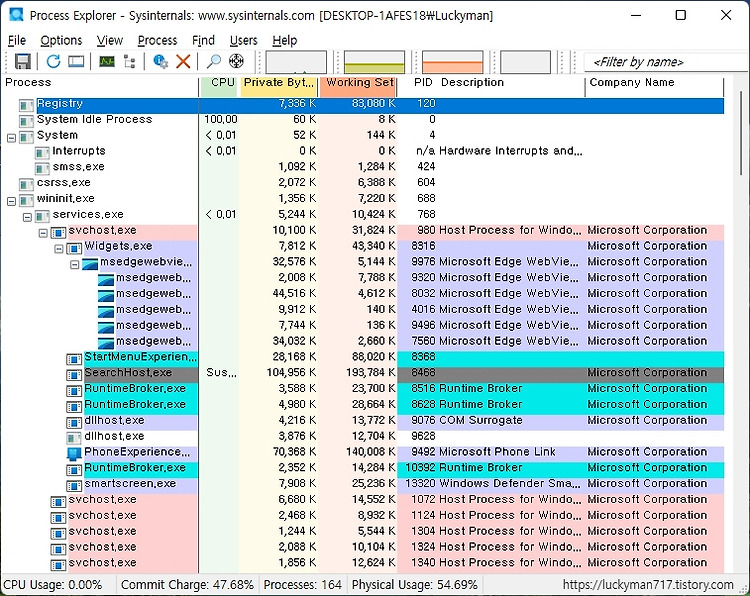Viewport: 750px width, 596px height.
Task: Select the smss.exe row
Action: 363,167
